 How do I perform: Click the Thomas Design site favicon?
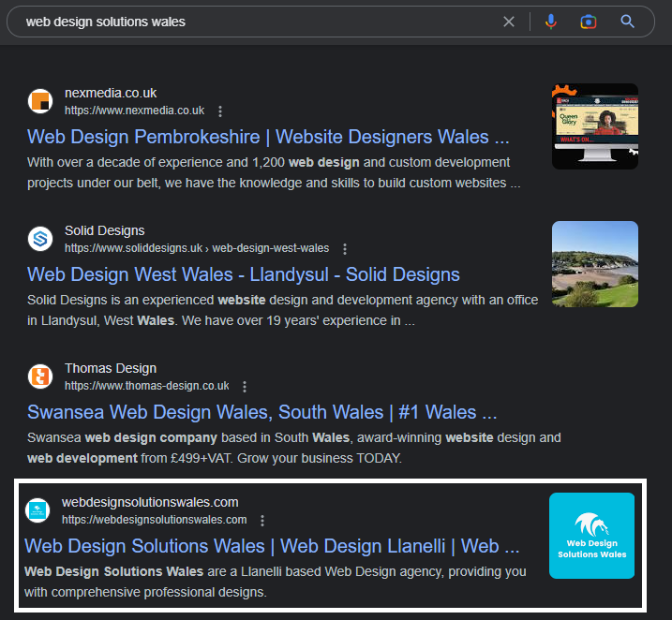40,376
